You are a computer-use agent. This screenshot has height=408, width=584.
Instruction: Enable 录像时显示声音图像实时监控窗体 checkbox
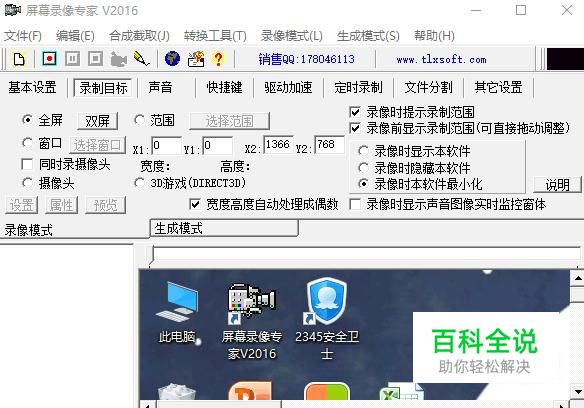tap(355, 204)
